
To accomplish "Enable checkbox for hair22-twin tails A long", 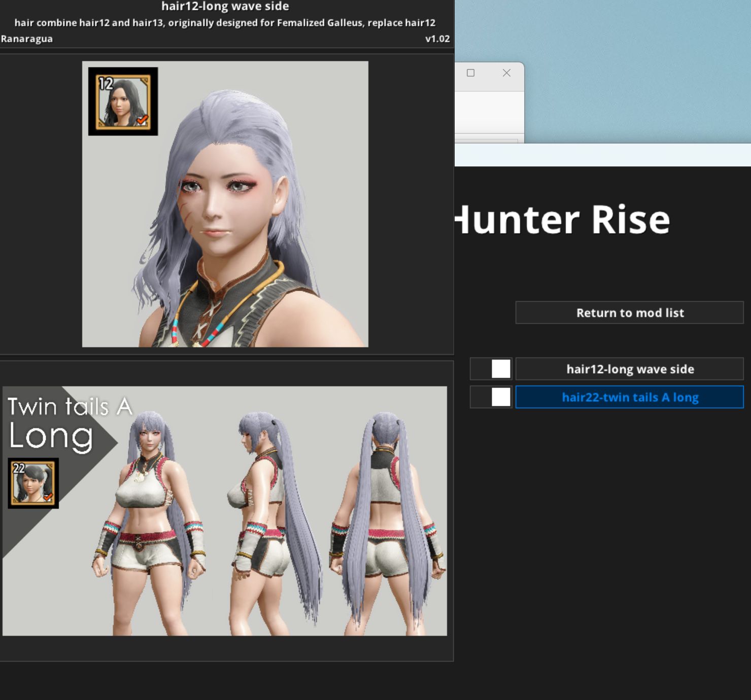I will tap(500, 397).
